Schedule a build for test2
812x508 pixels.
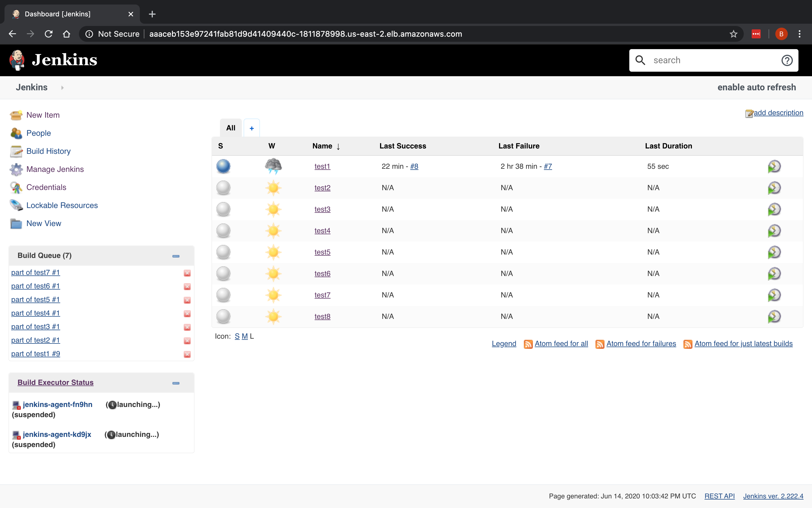774,188
